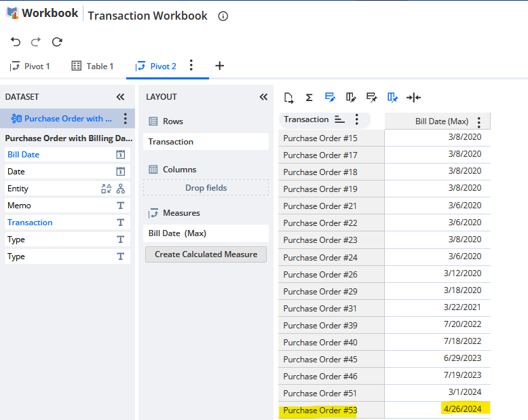Viewport: 528px width, 420px height.
Task: Click the Entity dataset field
Action: pyautogui.click(x=67, y=189)
